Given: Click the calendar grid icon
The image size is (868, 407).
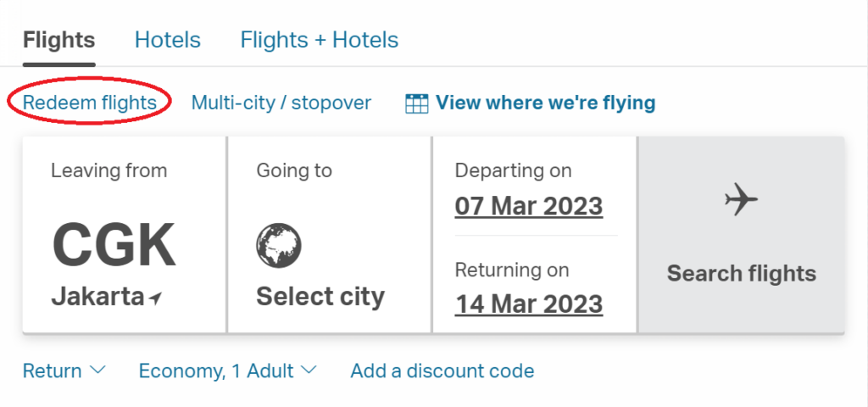Looking at the screenshot, I should pyautogui.click(x=417, y=103).
